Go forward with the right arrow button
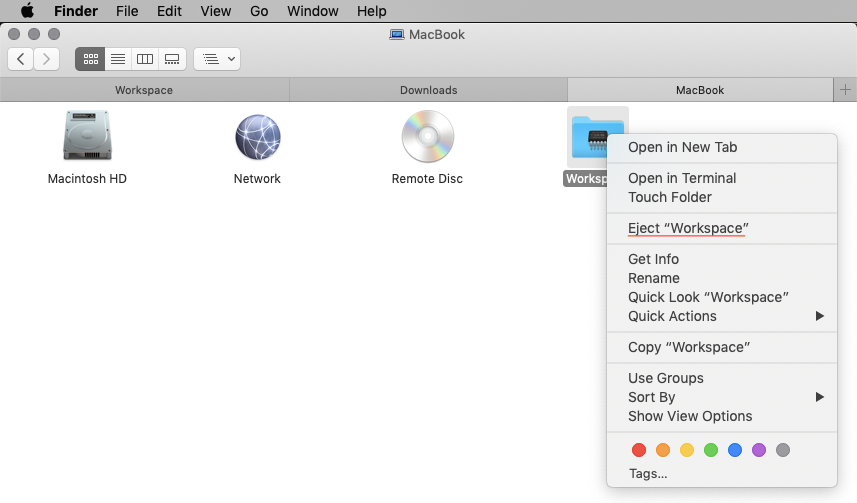The image size is (857, 503). point(46,59)
